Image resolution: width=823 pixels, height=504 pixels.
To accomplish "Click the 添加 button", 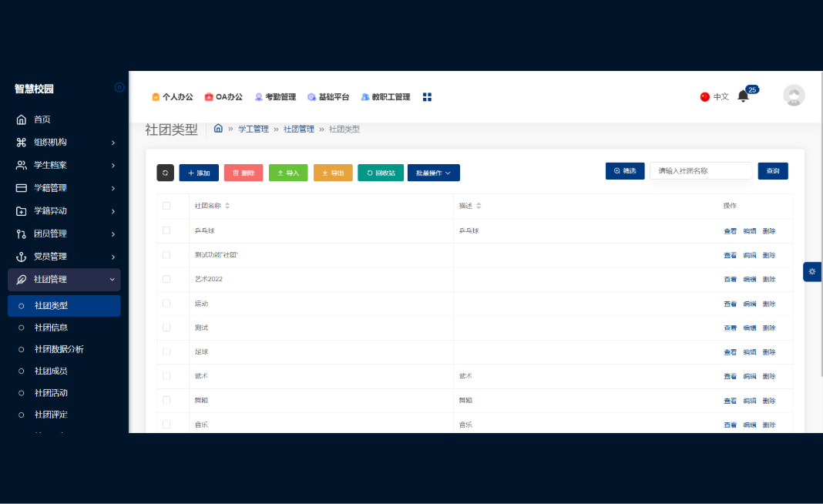I will [199, 173].
